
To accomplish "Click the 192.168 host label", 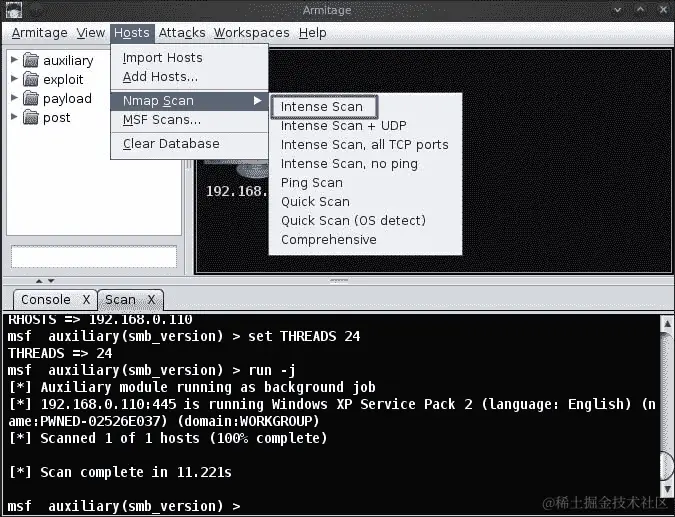I will tap(237, 191).
